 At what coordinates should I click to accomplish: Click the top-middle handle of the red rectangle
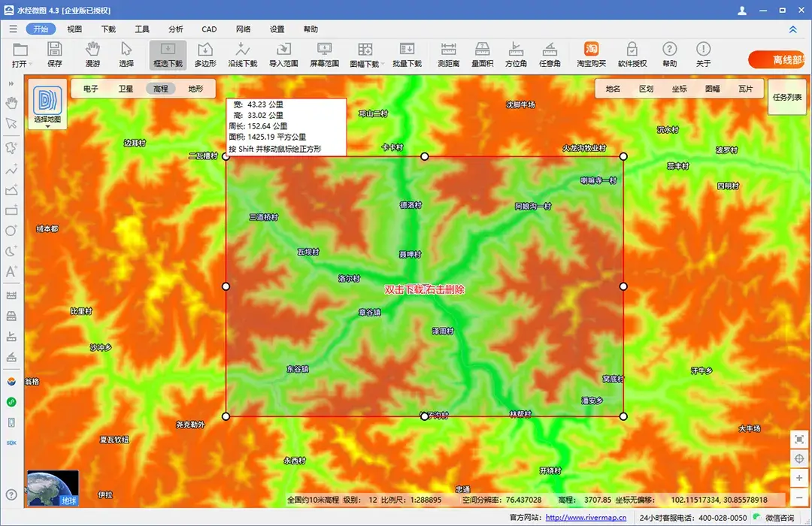425,156
